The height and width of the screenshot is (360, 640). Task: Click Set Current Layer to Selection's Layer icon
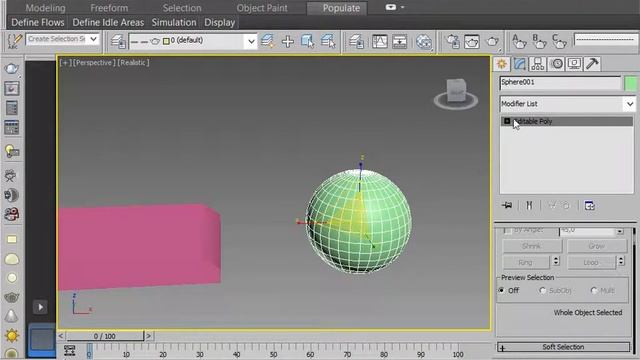[x=328, y=41]
